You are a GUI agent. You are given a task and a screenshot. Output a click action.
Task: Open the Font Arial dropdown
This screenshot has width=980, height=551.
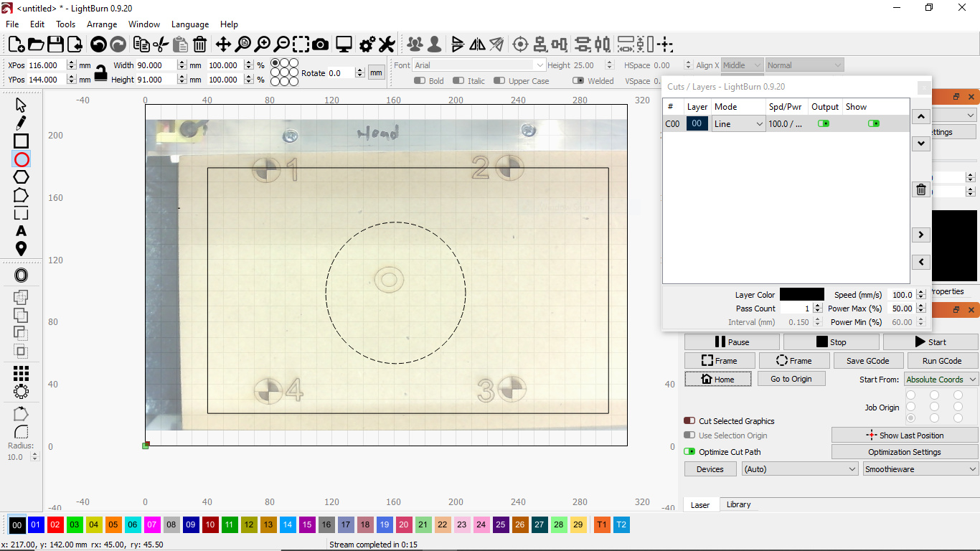pos(479,65)
